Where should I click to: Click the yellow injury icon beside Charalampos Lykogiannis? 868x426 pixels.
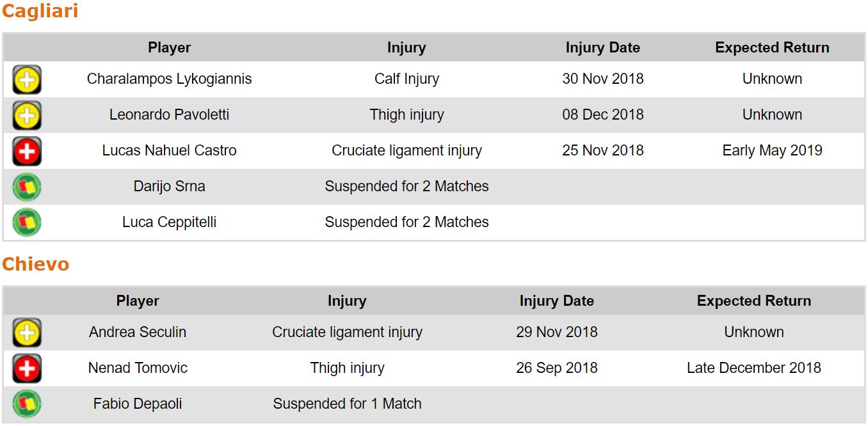tap(27, 80)
